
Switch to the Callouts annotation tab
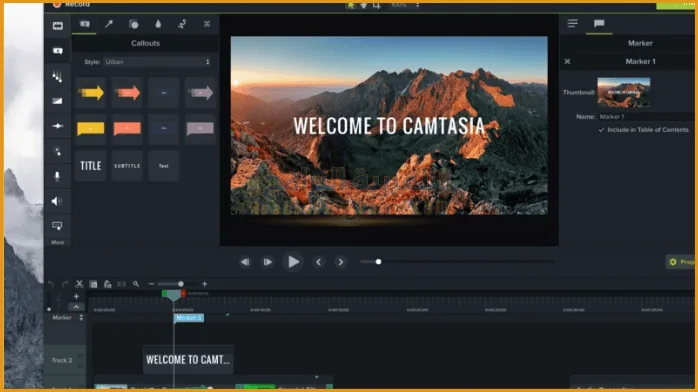85,24
